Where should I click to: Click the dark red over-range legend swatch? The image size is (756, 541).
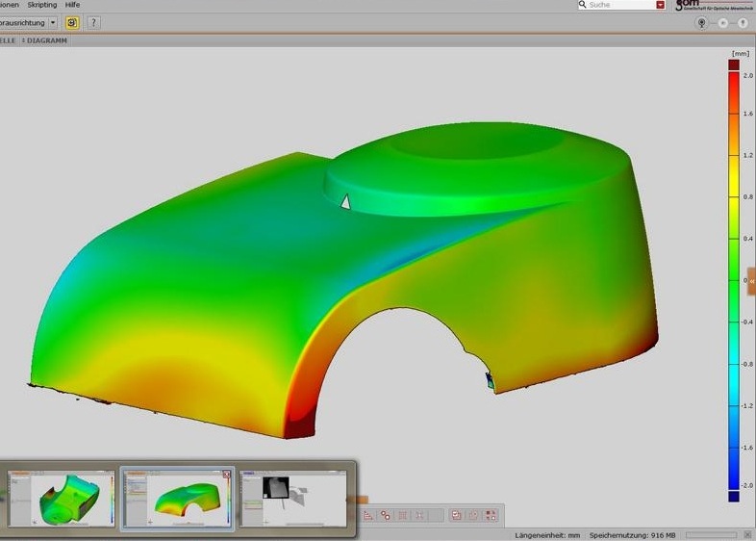733,64
